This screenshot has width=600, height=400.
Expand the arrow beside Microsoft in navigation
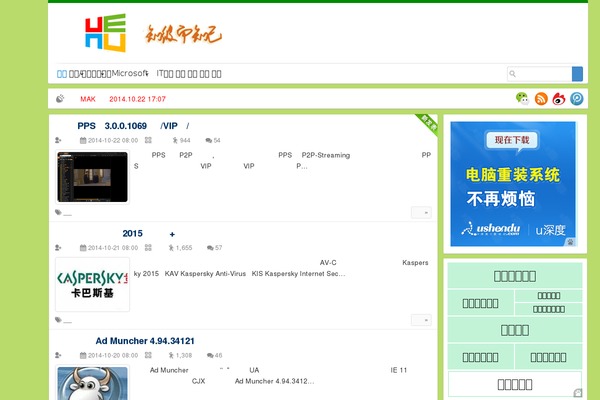[147, 74]
